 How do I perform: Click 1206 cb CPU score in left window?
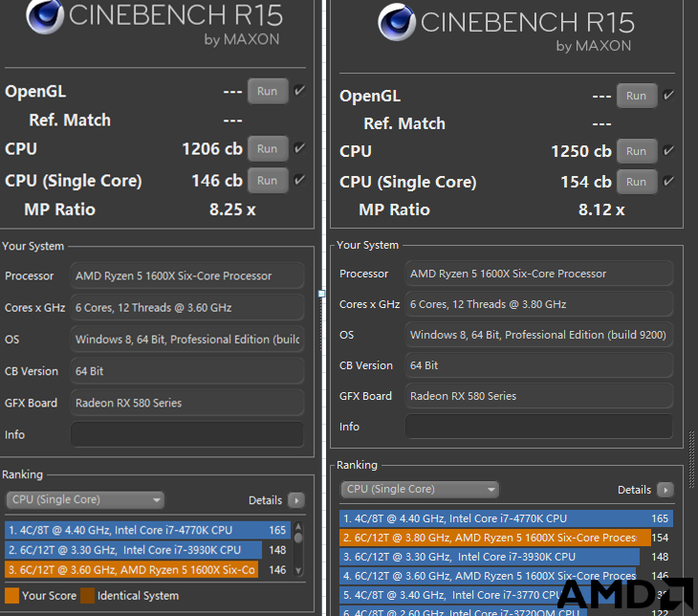(212, 149)
